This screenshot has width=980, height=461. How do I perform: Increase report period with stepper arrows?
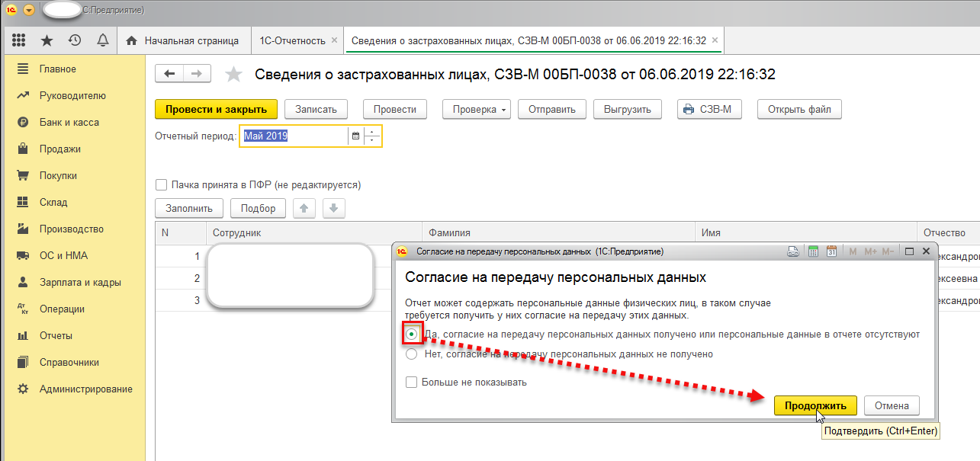point(371,133)
